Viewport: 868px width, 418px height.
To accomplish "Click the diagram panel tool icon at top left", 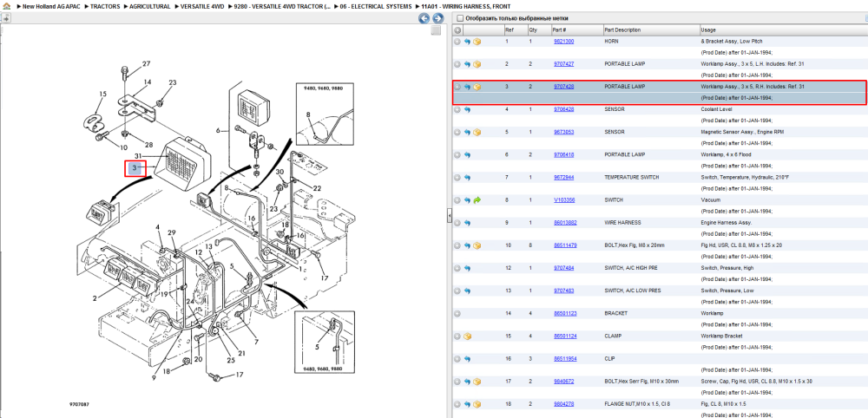I will click(x=5, y=18).
